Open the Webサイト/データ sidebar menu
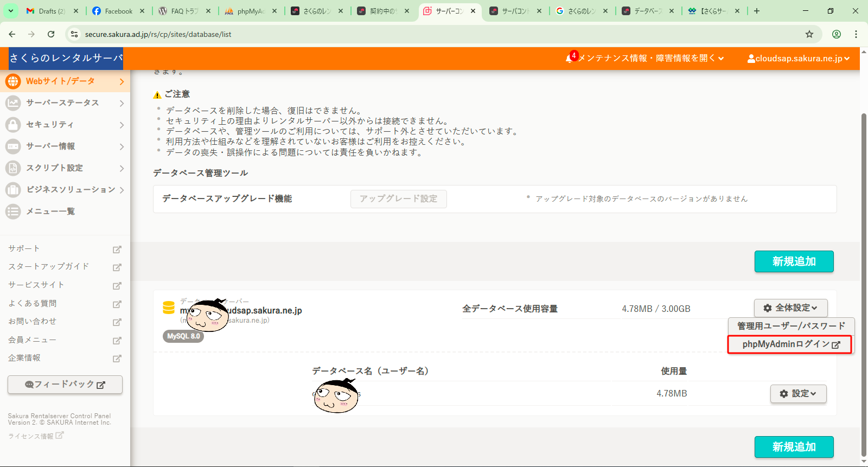 point(65,81)
